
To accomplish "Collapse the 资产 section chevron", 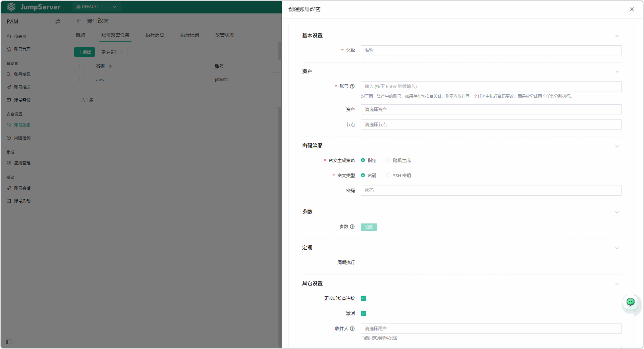I will pos(617,72).
